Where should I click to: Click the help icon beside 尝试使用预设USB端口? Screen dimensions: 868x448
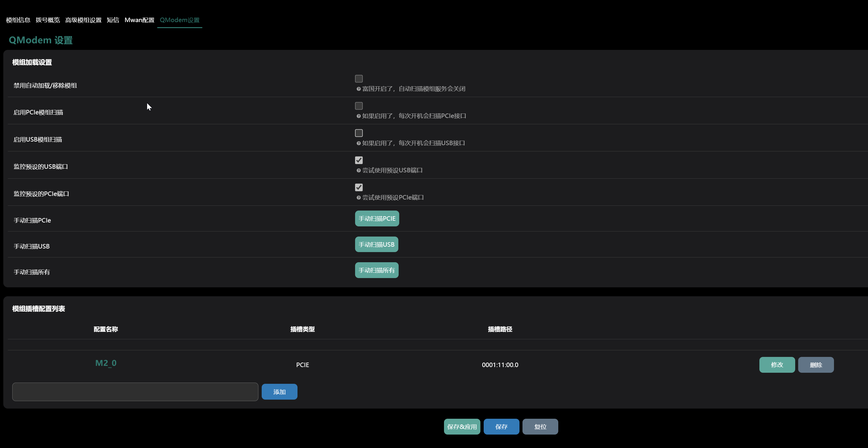click(x=359, y=170)
